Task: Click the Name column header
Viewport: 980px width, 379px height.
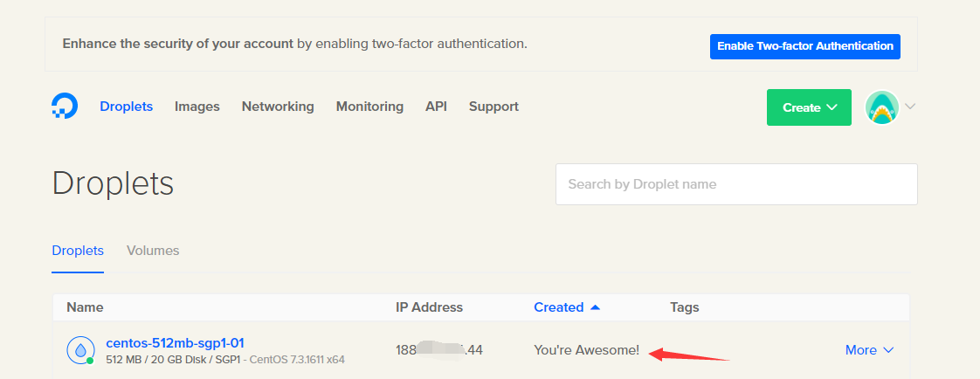Action: (x=85, y=307)
